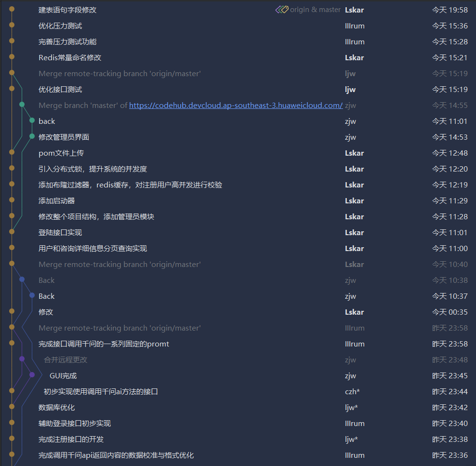The image size is (476, 466).
Task: Select commit 建表语句字段修改
Action: tap(67, 10)
